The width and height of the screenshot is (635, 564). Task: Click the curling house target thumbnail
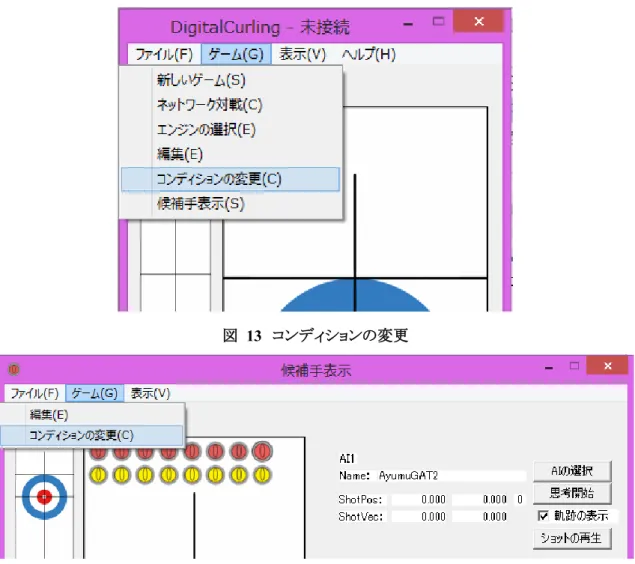pos(44,497)
